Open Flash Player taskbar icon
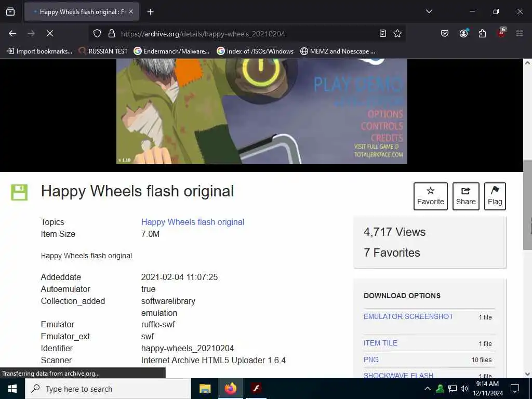Screen dimensions: 532x399 pyautogui.click(x=256, y=389)
